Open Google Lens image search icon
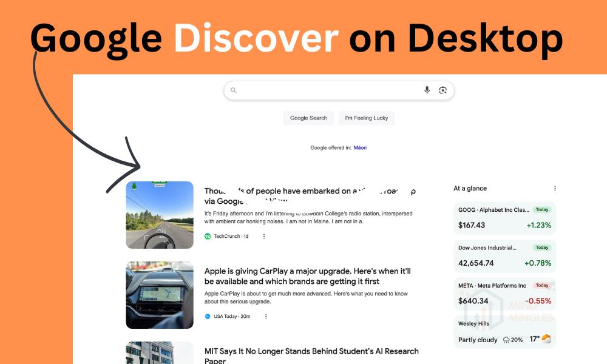 (x=443, y=90)
